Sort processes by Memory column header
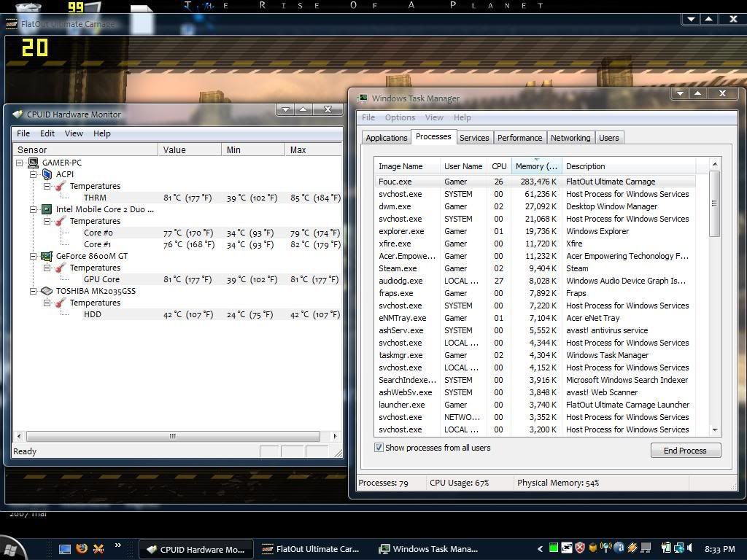Image resolution: width=747 pixels, height=560 pixels. [537, 166]
